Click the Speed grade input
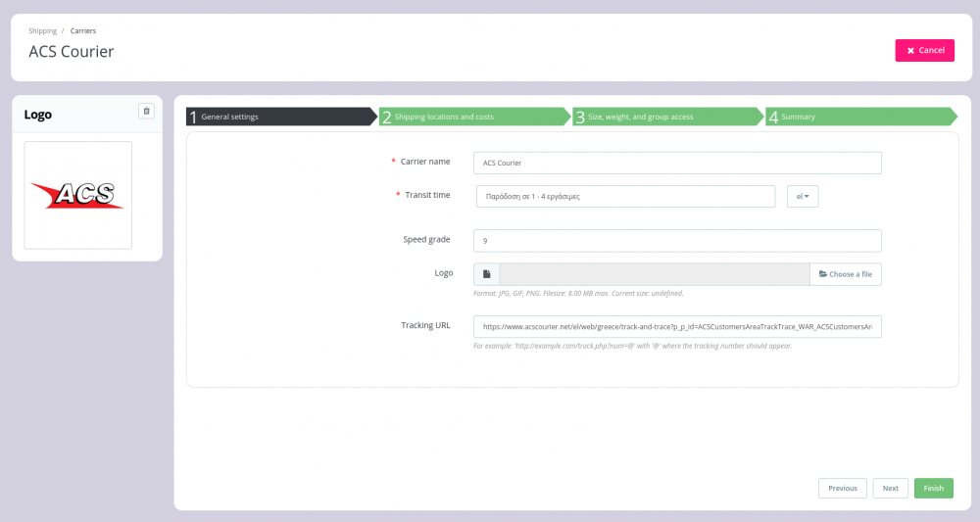This screenshot has height=522, width=980. 677,241
